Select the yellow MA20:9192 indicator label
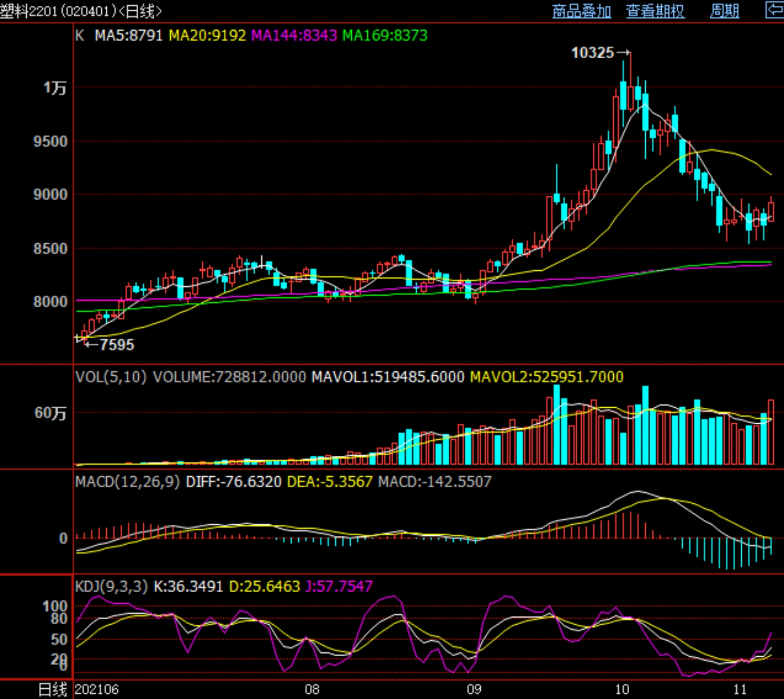 (x=207, y=35)
